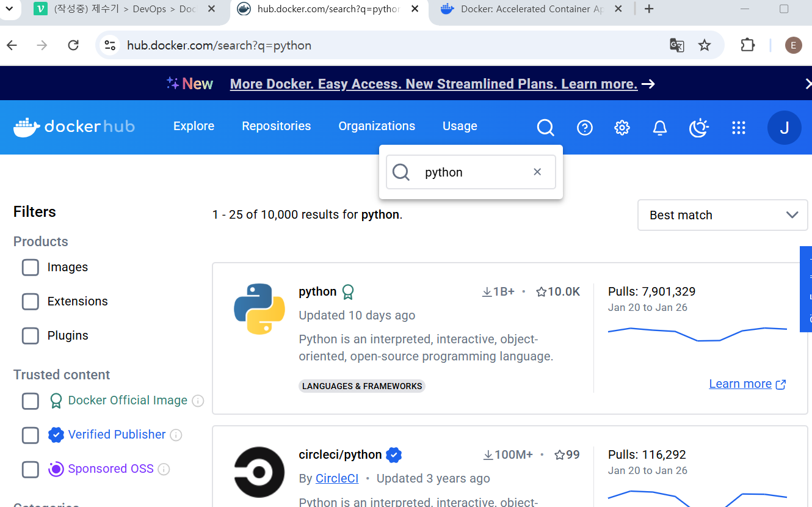Click the LANGUAGES & FRAMEWORKS tag

(362, 386)
